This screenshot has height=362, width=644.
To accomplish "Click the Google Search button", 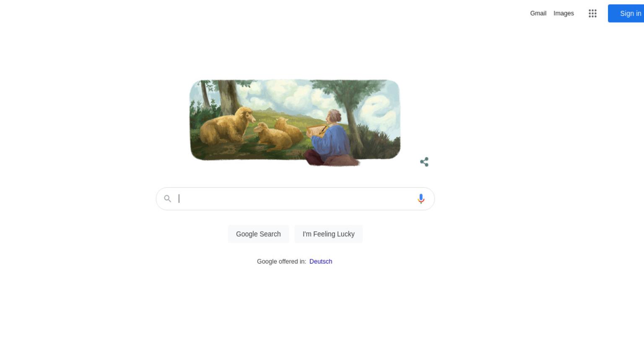I will [258, 234].
